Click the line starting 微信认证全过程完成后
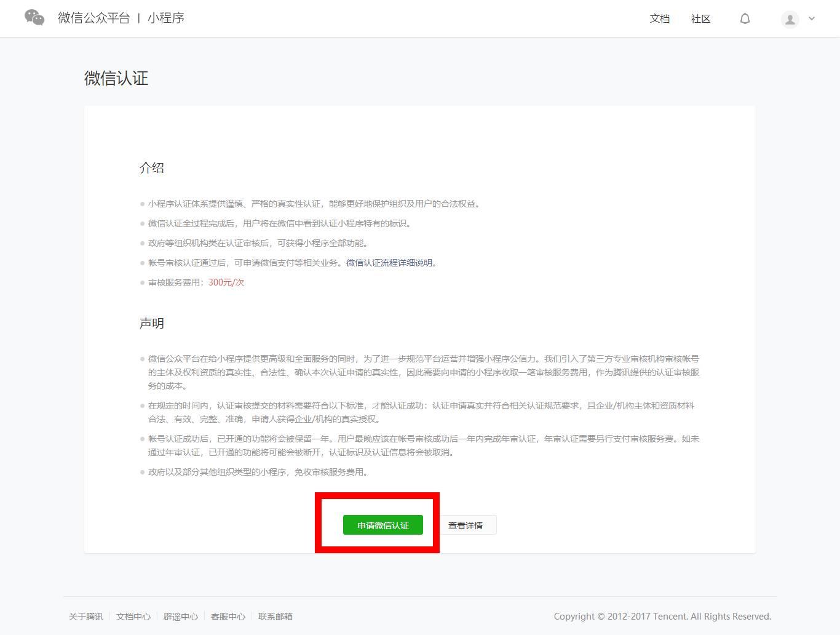The height and width of the screenshot is (635, 840). coord(280,223)
